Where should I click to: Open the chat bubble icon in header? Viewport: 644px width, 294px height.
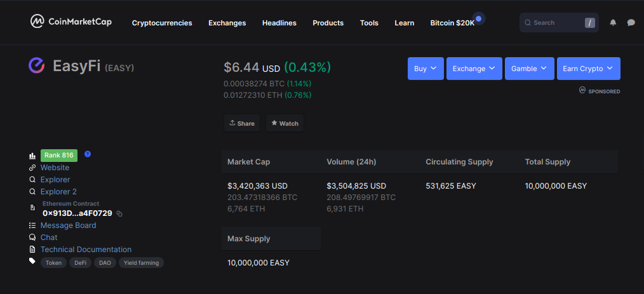631,23
